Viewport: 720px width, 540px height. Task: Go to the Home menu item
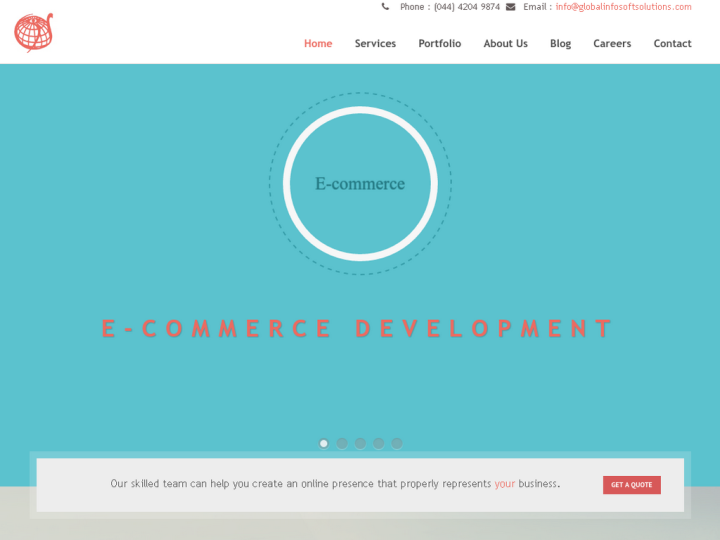tap(318, 44)
